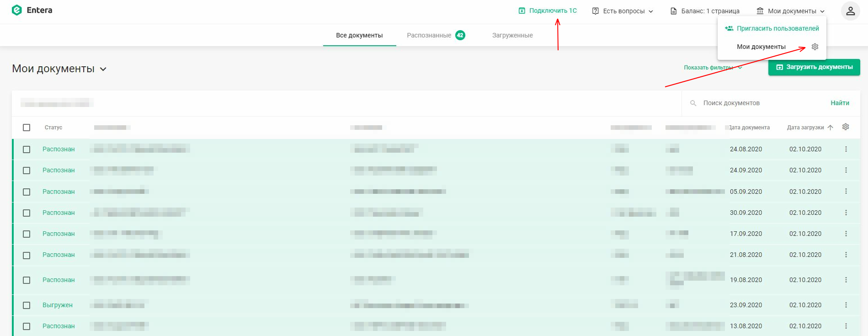Click the sort arrow beside Дата загрузки
Screen dimensions: 868x336
tap(831, 128)
